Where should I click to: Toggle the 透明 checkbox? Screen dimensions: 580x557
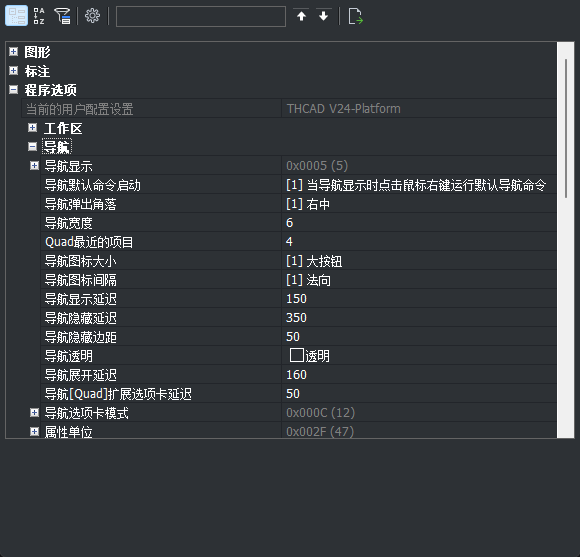[x=297, y=355]
